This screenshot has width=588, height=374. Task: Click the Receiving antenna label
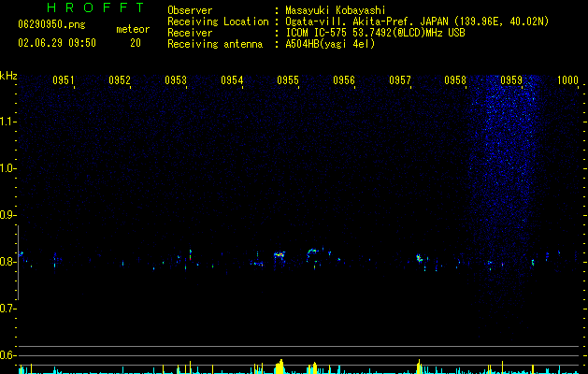[x=215, y=44]
